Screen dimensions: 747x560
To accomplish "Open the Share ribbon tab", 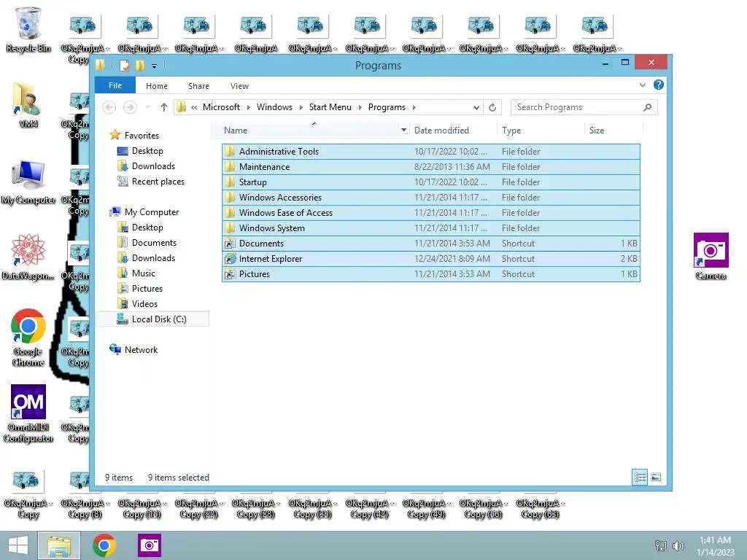I will tap(198, 86).
